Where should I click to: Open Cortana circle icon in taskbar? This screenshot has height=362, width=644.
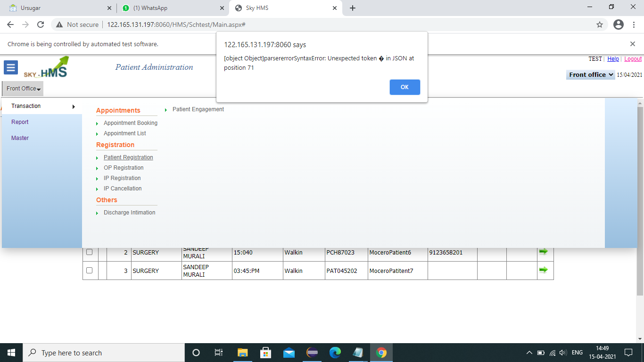(x=196, y=353)
